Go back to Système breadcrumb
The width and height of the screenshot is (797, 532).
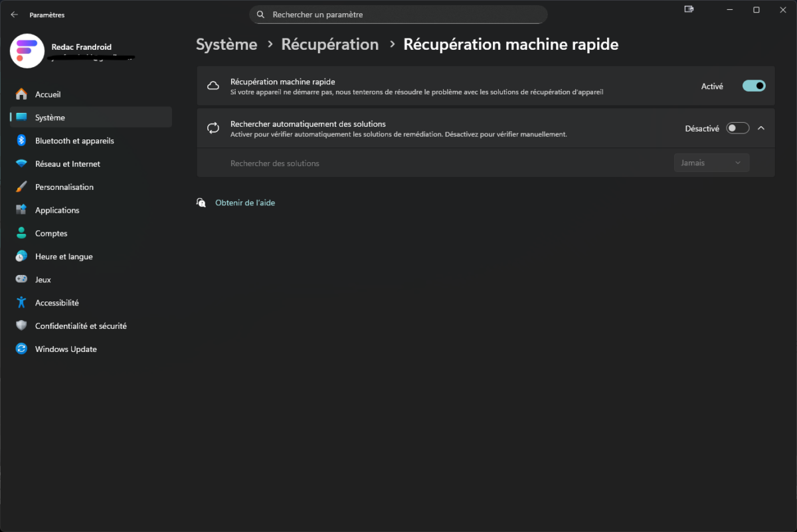pyautogui.click(x=226, y=44)
